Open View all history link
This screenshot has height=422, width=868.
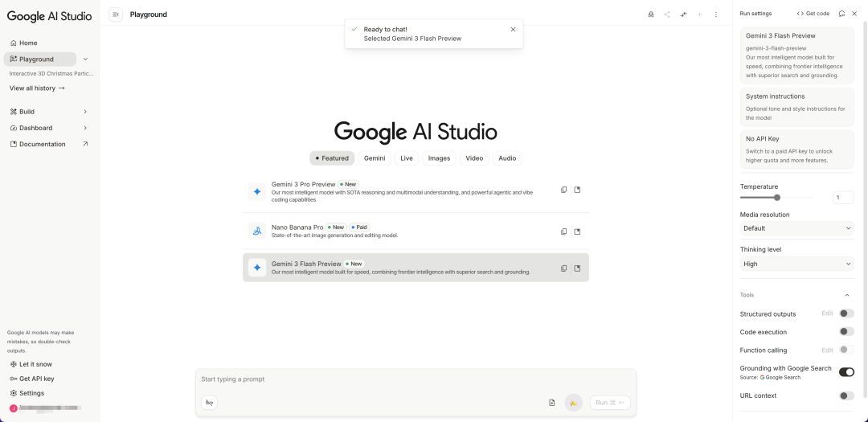coord(37,88)
